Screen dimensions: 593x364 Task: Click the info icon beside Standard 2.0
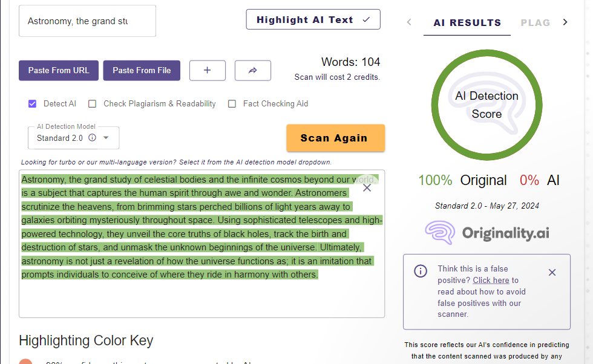(x=93, y=138)
